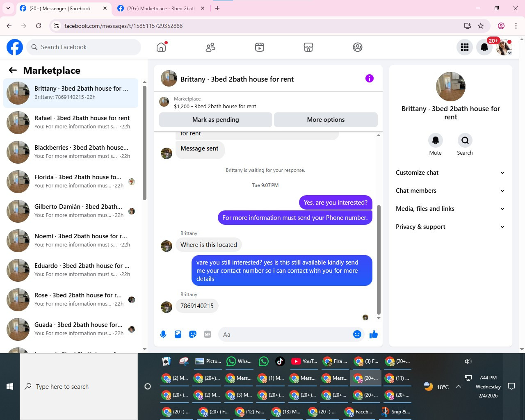
Task: Open the Marketplace storefront icon
Action: pyautogui.click(x=308, y=47)
